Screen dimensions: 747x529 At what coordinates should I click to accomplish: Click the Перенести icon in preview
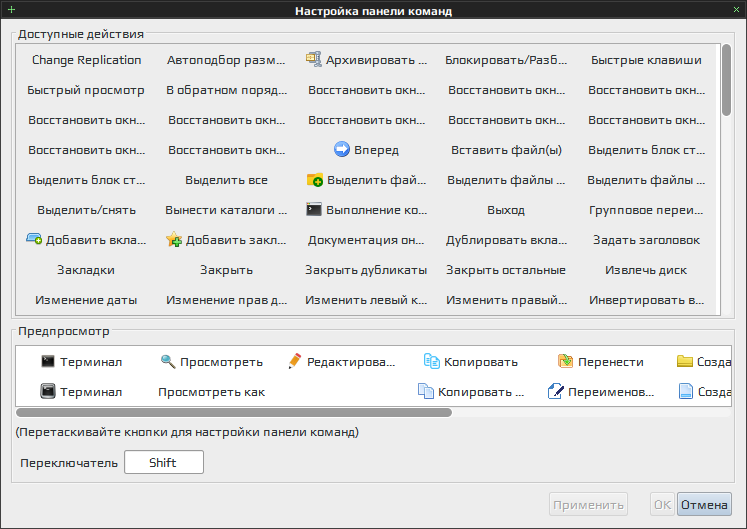(x=565, y=362)
